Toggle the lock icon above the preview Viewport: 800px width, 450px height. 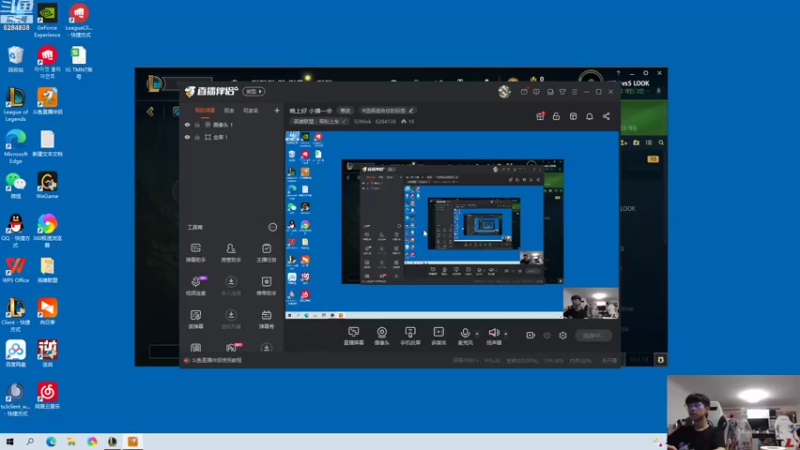coord(556,116)
